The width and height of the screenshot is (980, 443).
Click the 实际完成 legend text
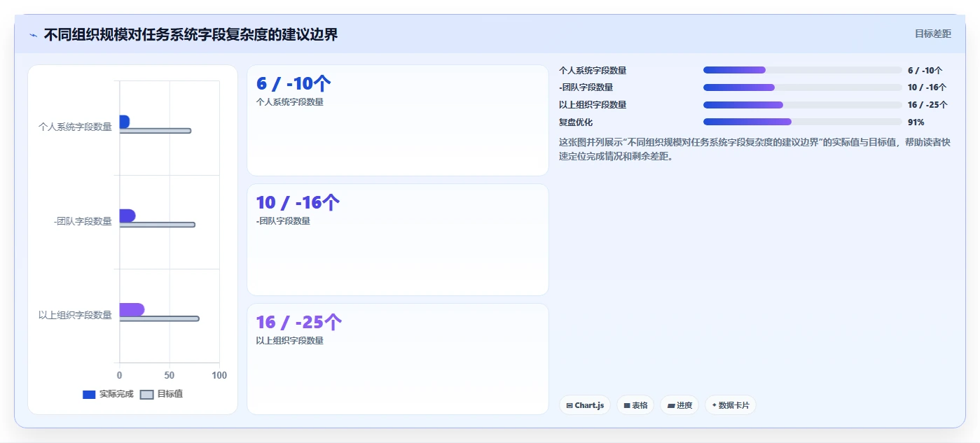116,394
